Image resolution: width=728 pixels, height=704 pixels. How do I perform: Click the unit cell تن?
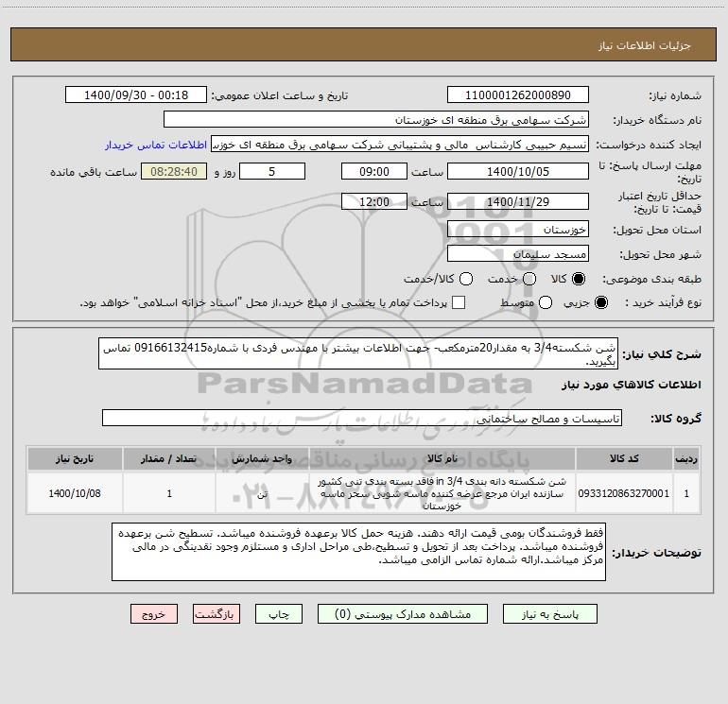262,493
